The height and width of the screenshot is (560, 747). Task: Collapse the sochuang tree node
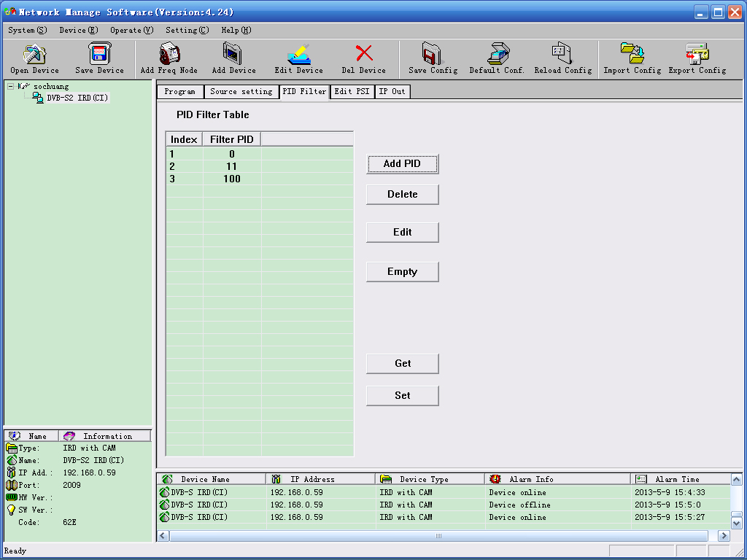(10, 87)
